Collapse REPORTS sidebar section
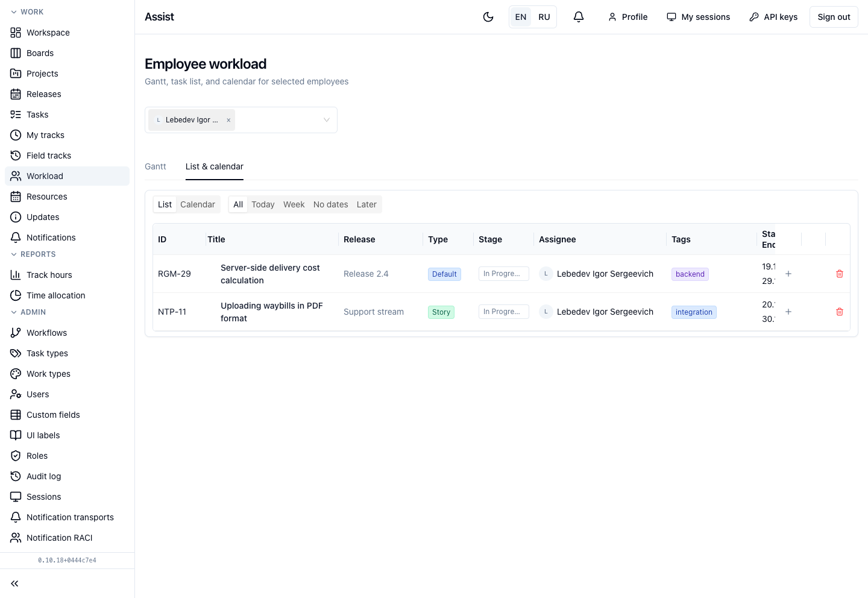Screen dimensions: 868x598 (33, 254)
